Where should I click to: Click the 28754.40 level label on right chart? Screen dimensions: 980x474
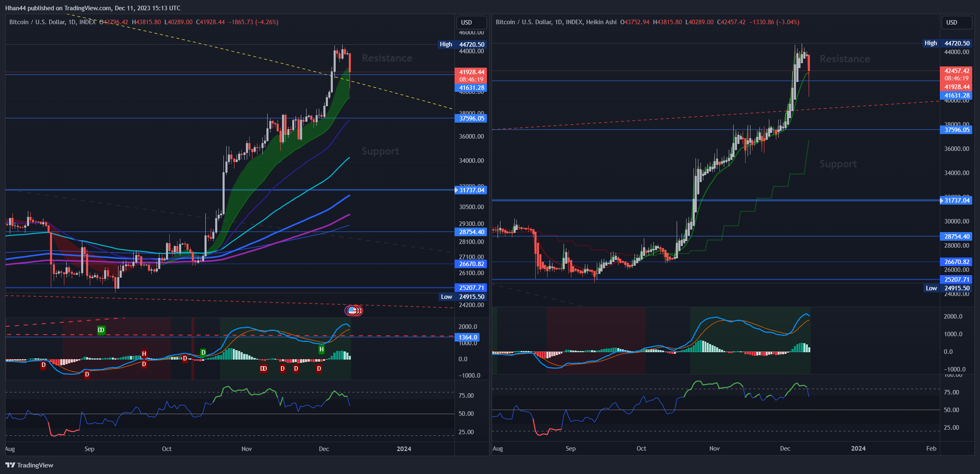pyautogui.click(x=956, y=237)
